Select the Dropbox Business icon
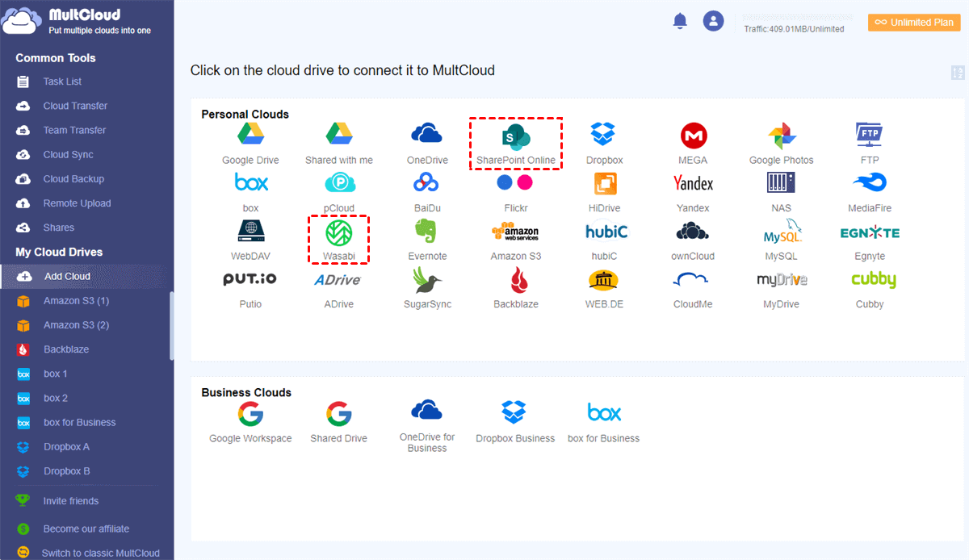Image resolution: width=969 pixels, height=560 pixels. click(514, 413)
